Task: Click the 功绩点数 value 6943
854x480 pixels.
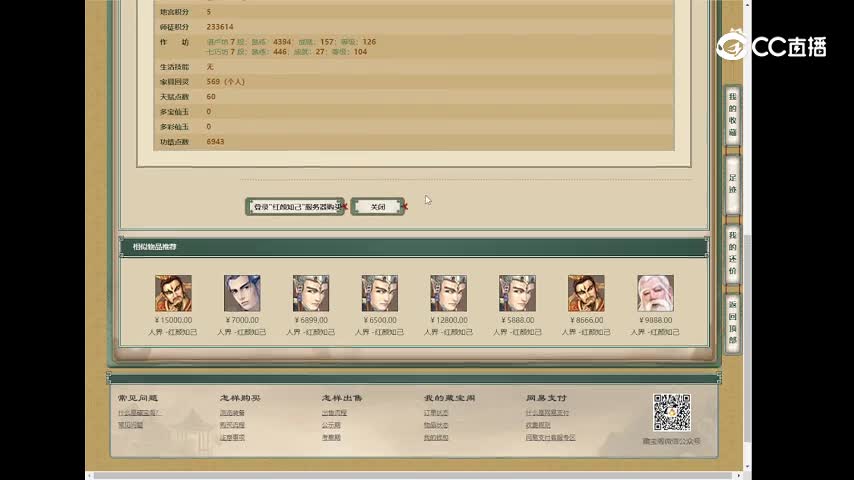Action: click(215, 142)
